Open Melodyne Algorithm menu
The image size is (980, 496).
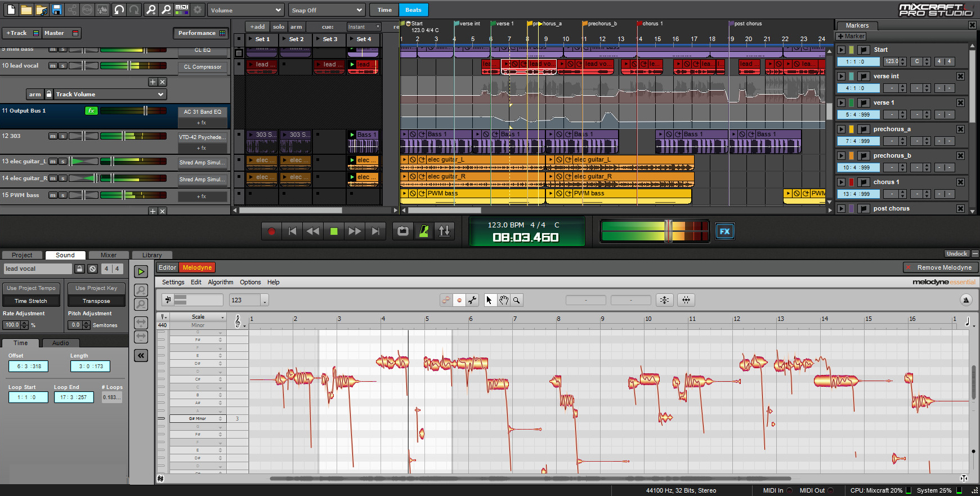221,282
